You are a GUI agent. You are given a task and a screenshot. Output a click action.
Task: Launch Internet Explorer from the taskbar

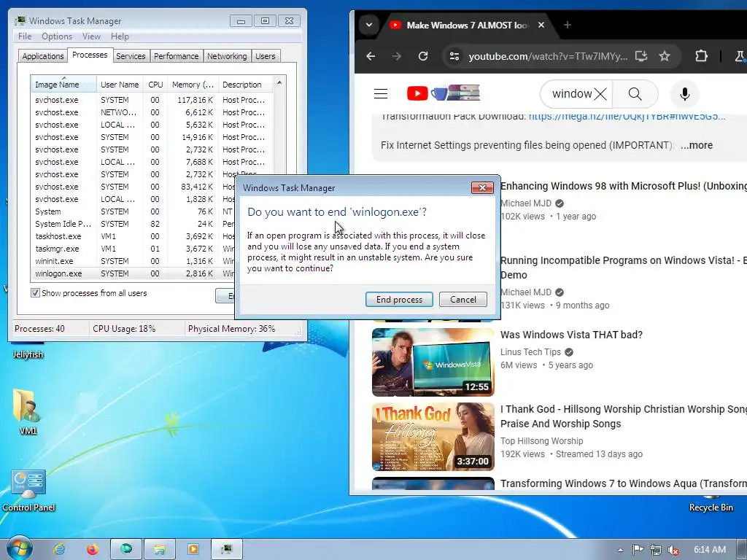(59, 550)
